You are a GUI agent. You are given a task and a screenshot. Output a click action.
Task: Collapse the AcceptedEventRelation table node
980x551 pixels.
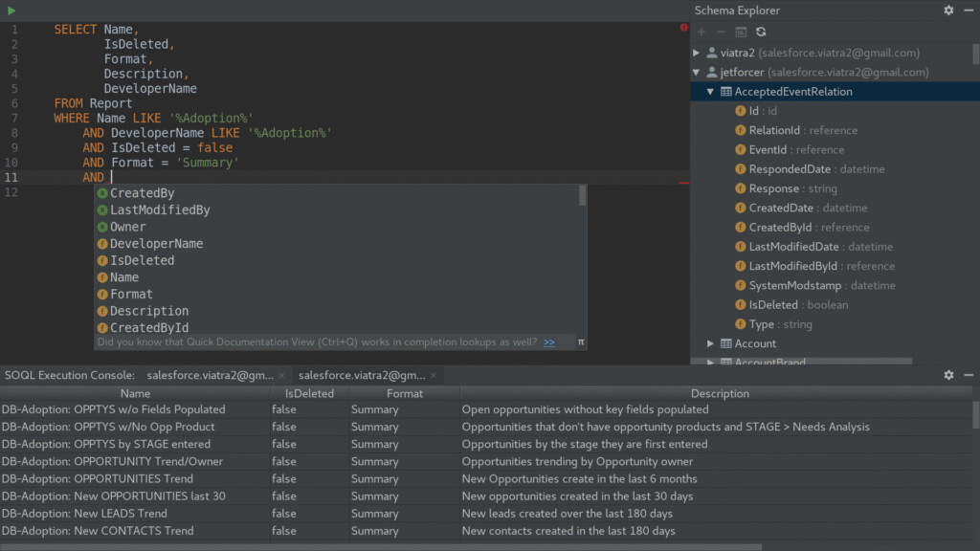point(711,92)
